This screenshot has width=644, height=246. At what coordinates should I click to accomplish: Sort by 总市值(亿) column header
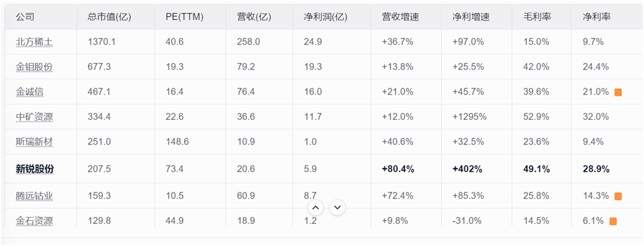click(x=109, y=17)
